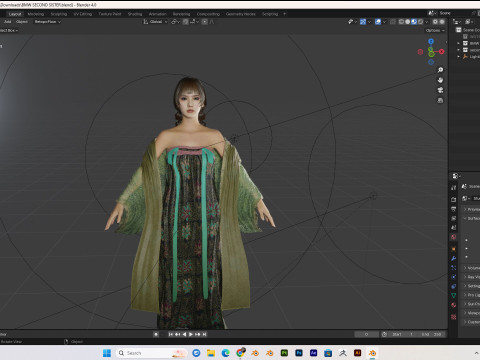Open the outliner display mode dropdown

[x=469, y=22]
